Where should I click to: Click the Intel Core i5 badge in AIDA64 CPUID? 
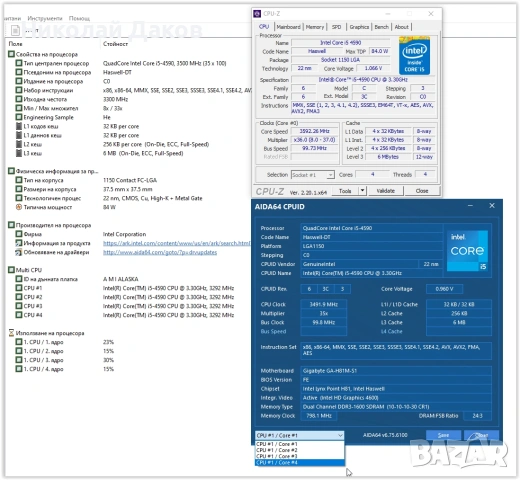[x=468, y=250]
